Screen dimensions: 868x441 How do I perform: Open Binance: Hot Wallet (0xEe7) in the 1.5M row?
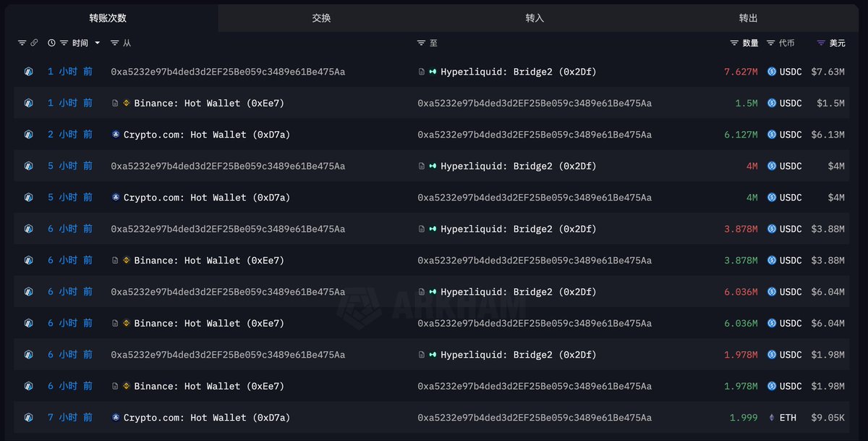pyautogui.click(x=209, y=104)
